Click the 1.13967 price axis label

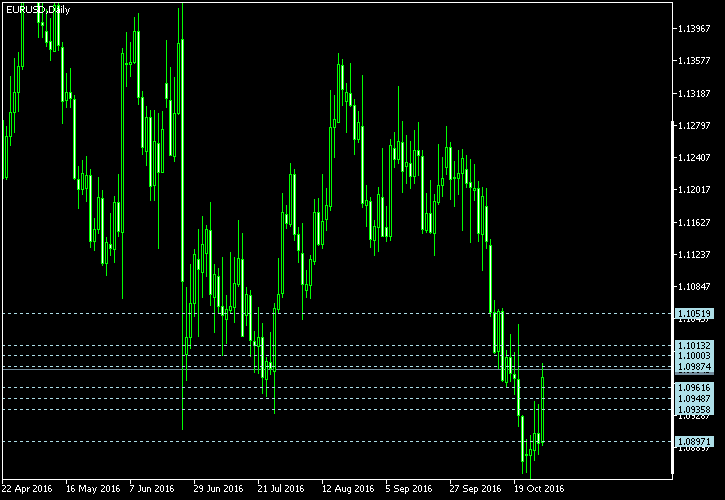pyautogui.click(x=694, y=29)
